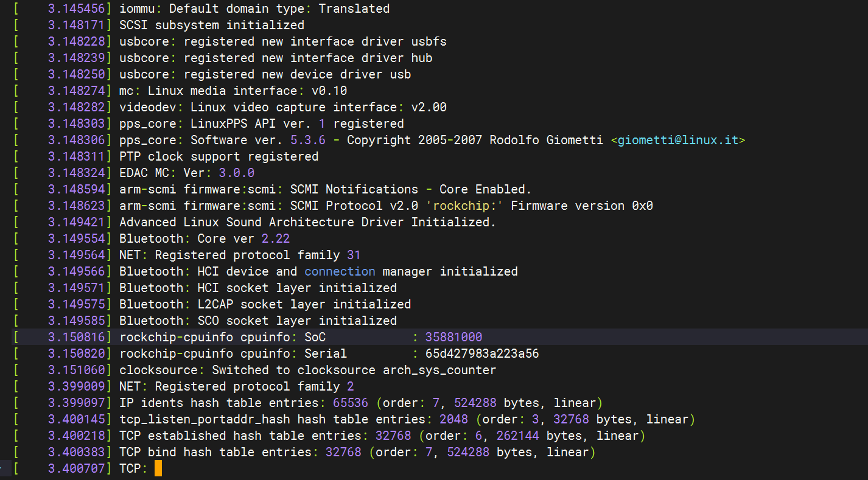The image size is (868, 480).
Task: Click the version number 5.3.6
Action: pos(307,140)
